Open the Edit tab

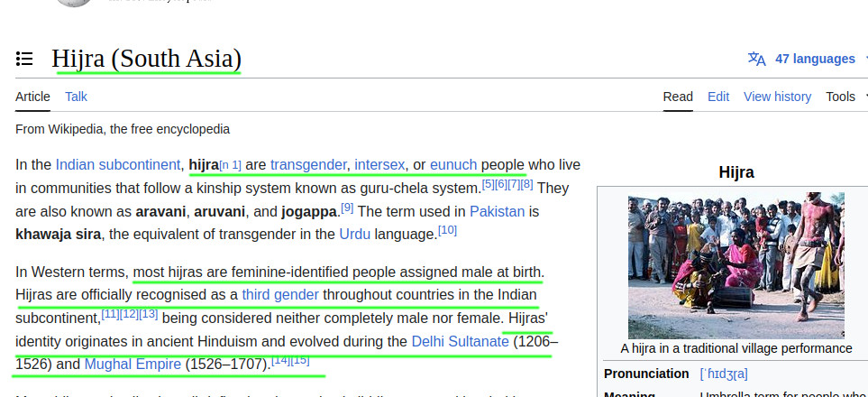718,97
